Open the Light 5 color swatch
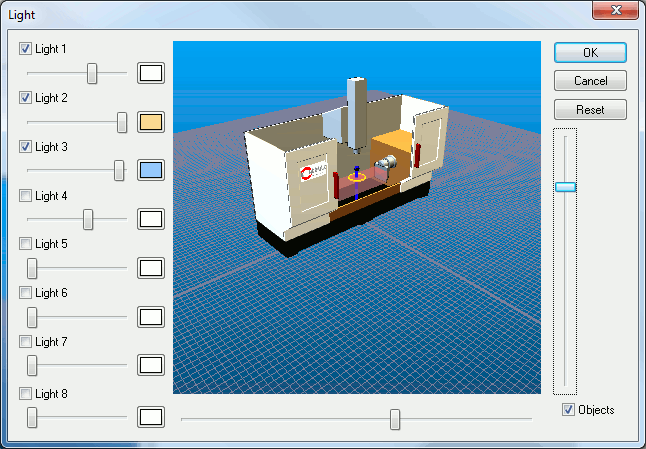Viewport: 646px width, 449px height. (x=151, y=268)
